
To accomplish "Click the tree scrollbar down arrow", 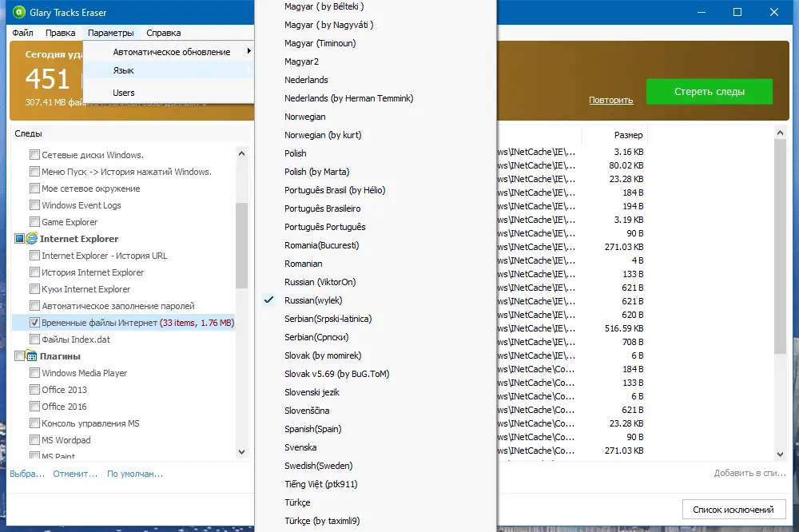I will click(x=241, y=451).
